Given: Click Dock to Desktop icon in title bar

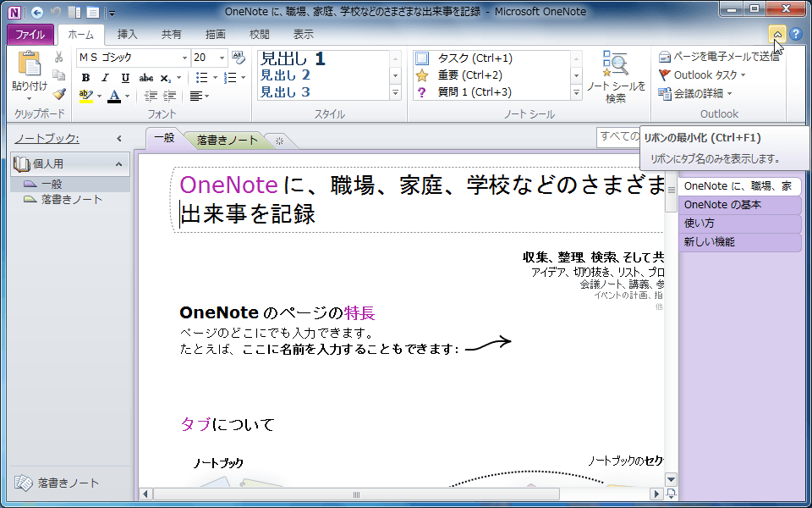Looking at the screenshot, I should (x=74, y=13).
